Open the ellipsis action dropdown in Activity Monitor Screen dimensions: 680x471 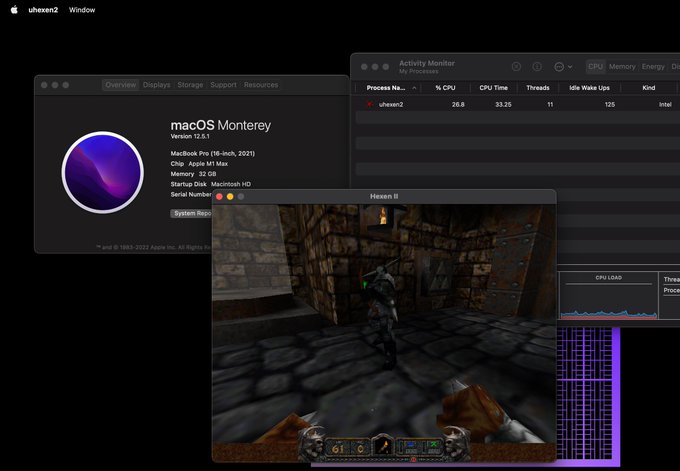(563, 66)
